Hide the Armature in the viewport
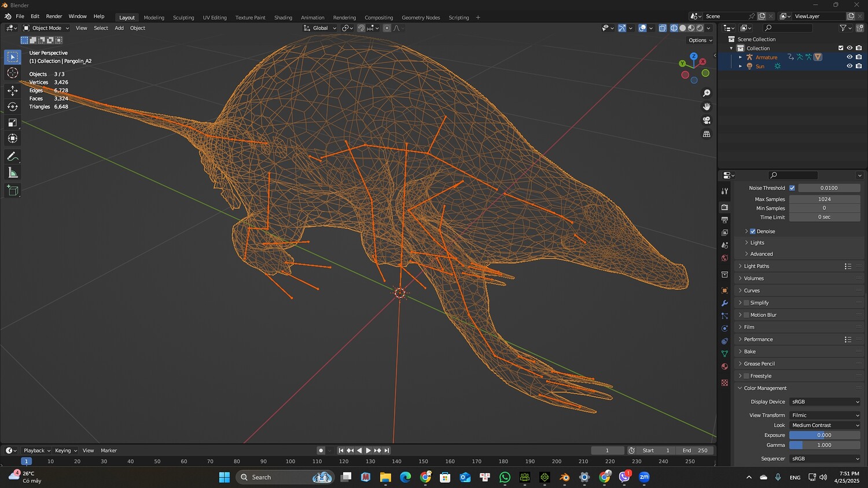 849,57
